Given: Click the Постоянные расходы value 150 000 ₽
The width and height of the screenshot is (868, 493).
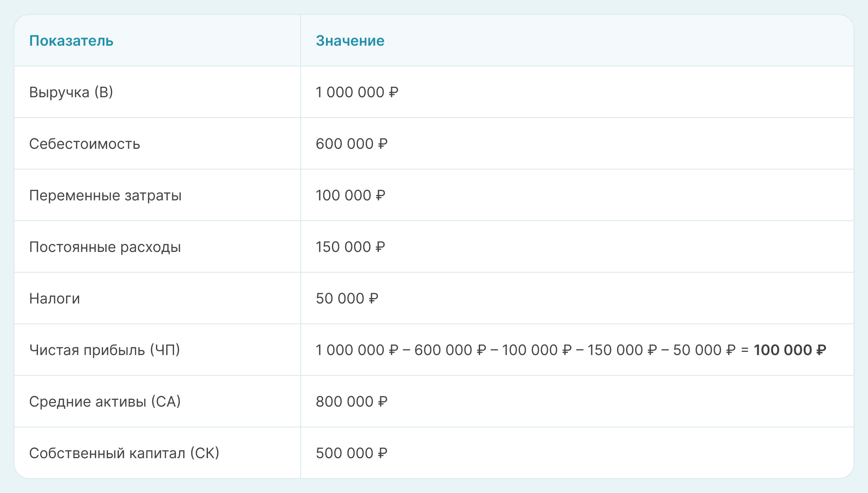Looking at the screenshot, I should [350, 247].
